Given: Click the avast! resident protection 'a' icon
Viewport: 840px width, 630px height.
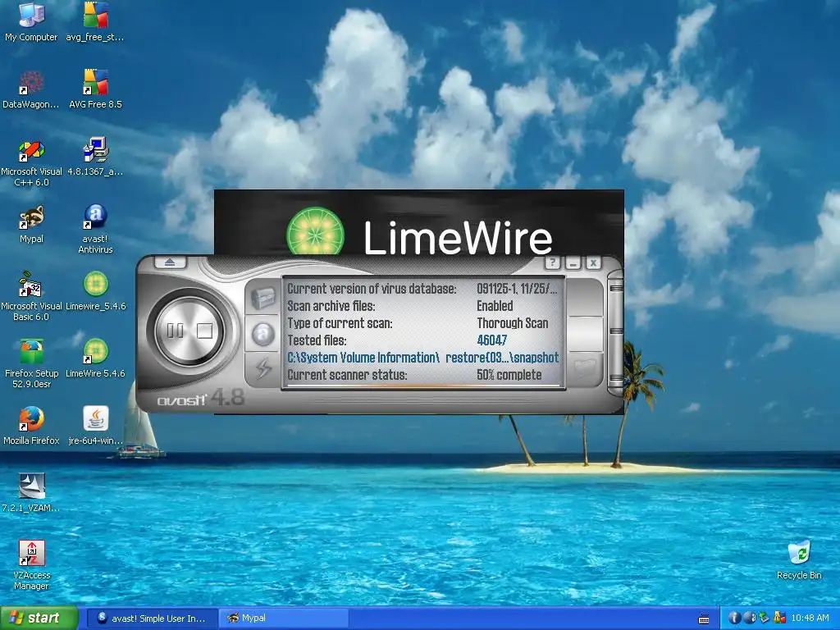Looking at the screenshot, I should (x=263, y=333).
